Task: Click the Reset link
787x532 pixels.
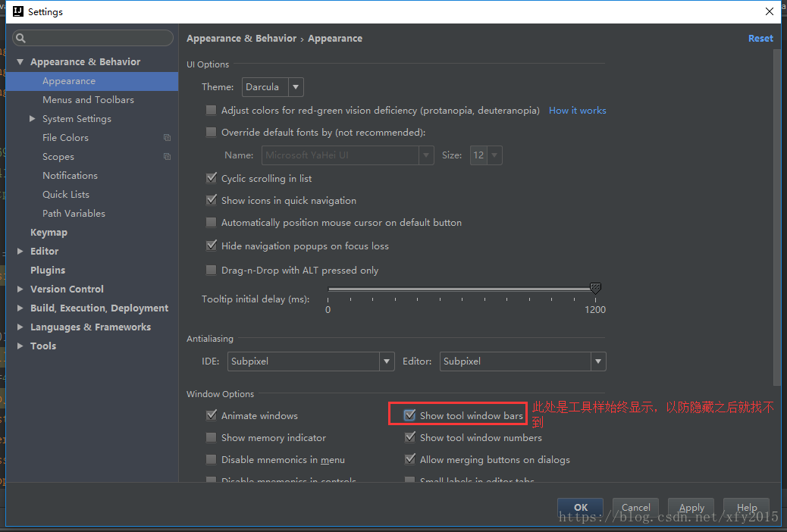Action: [x=760, y=38]
